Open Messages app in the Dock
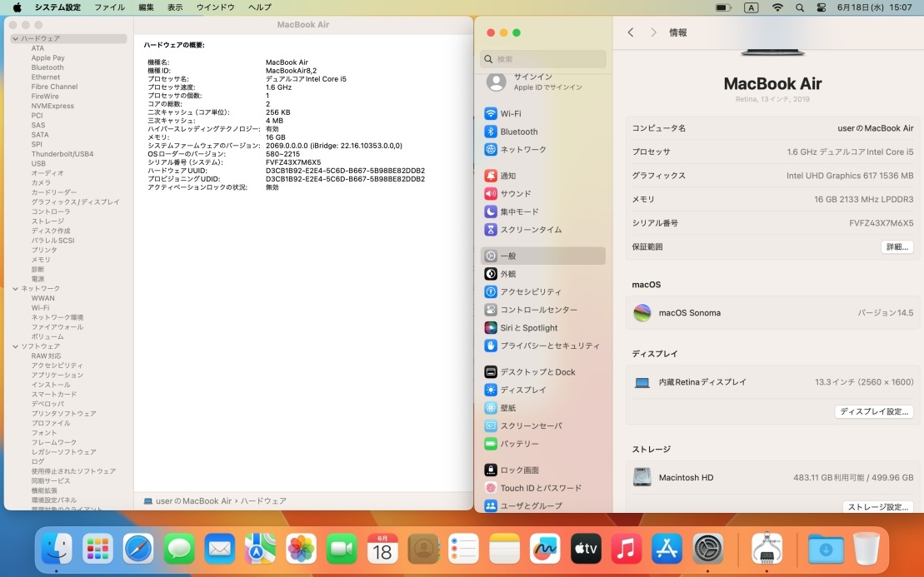924x577 pixels. 178,550
